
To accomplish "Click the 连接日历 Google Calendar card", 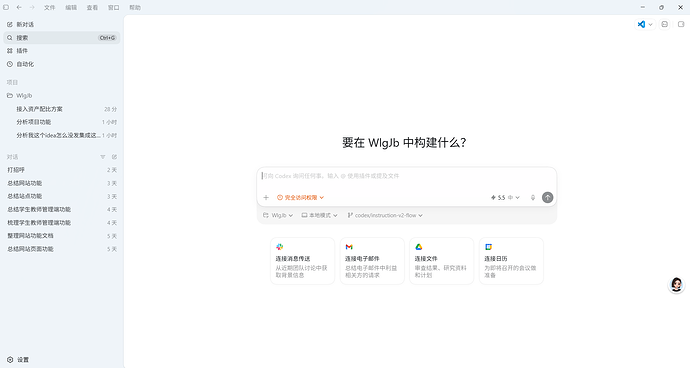I will point(511,261).
